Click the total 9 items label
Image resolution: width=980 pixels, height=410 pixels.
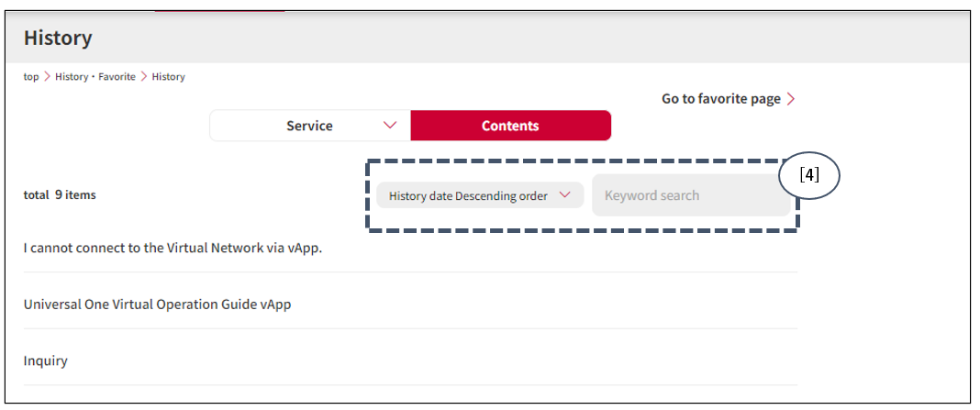coord(60,195)
